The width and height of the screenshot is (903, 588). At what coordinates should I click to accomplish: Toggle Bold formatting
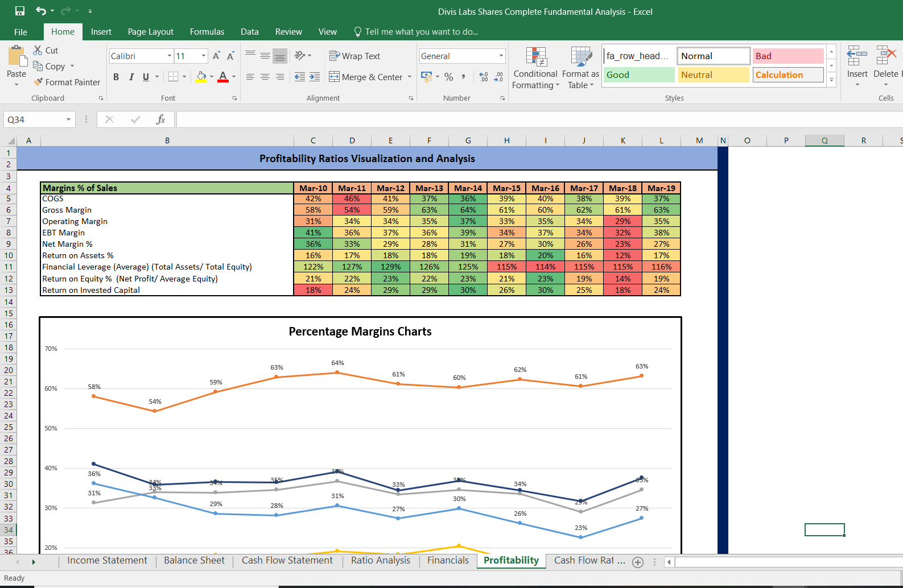[x=116, y=77]
